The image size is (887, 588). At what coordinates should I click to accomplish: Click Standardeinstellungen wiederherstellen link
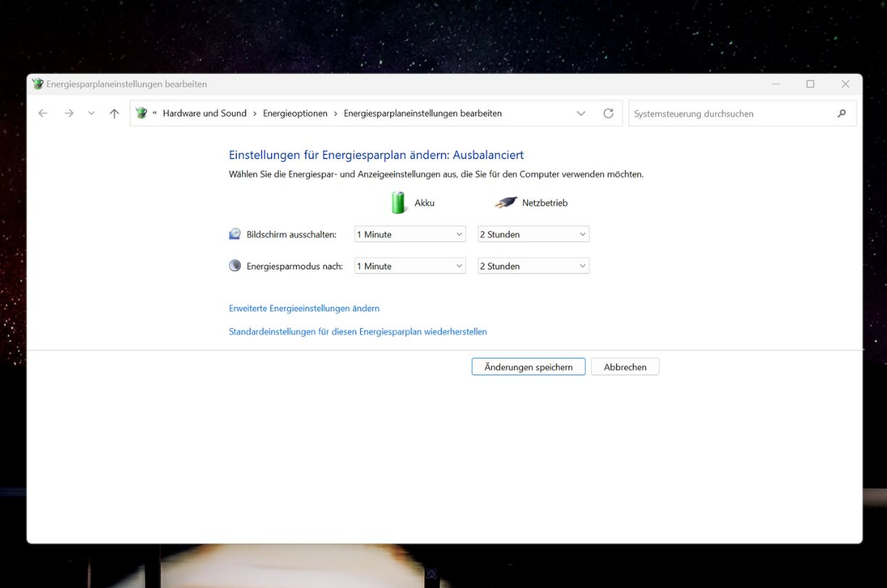click(x=358, y=332)
